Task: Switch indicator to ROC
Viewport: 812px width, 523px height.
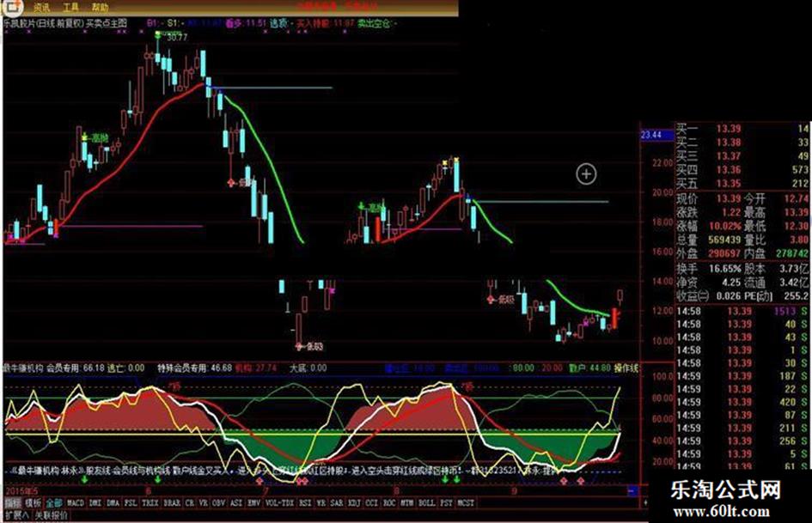Action: tap(389, 502)
